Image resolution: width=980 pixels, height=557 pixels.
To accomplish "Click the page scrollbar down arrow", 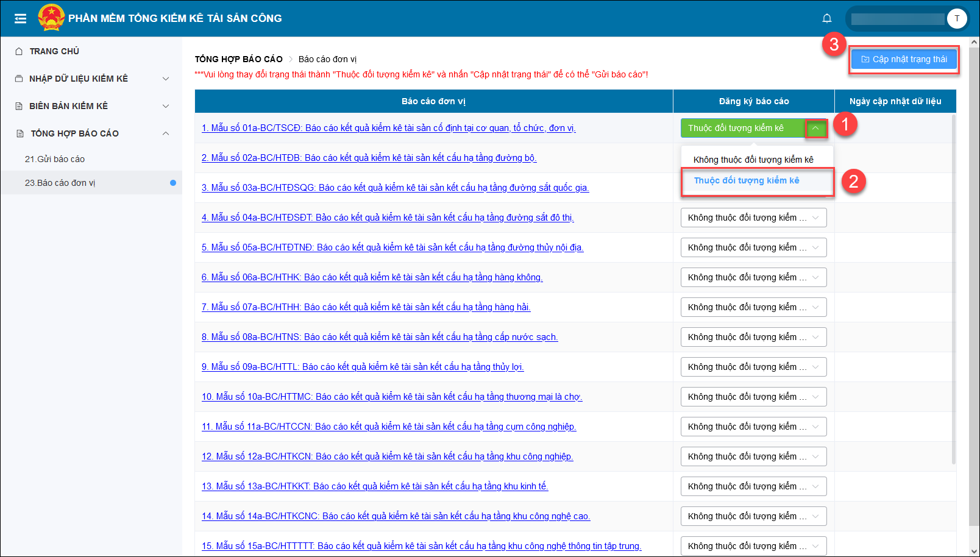I will [974, 551].
